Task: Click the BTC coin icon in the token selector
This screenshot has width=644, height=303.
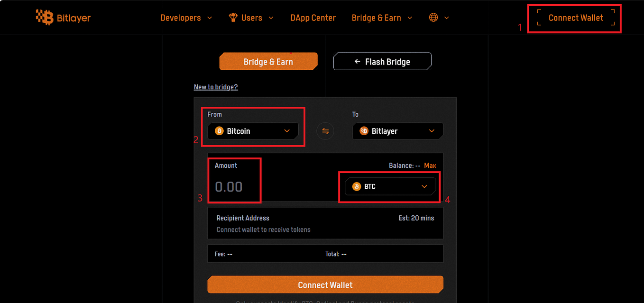Action: [x=356, y=186]
